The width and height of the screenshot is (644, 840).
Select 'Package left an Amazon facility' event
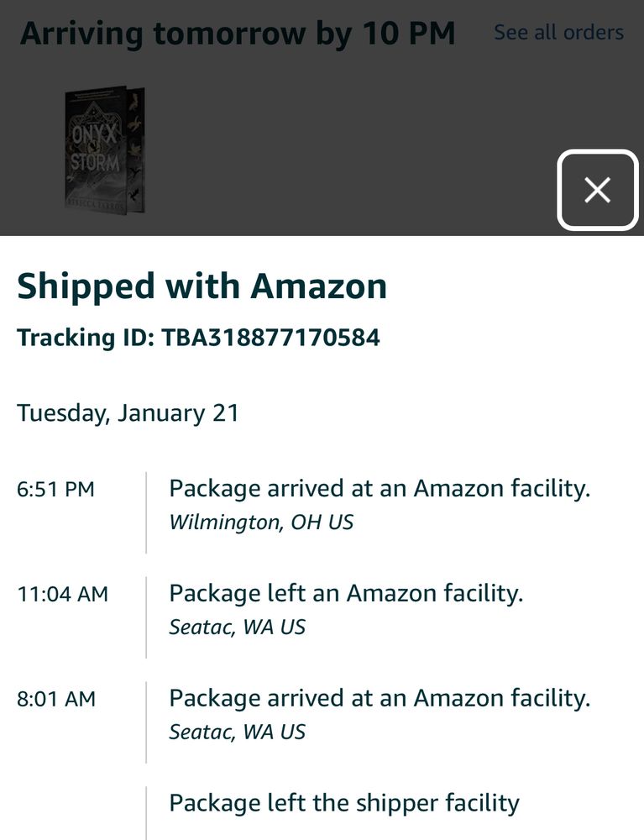click(346, 593)
